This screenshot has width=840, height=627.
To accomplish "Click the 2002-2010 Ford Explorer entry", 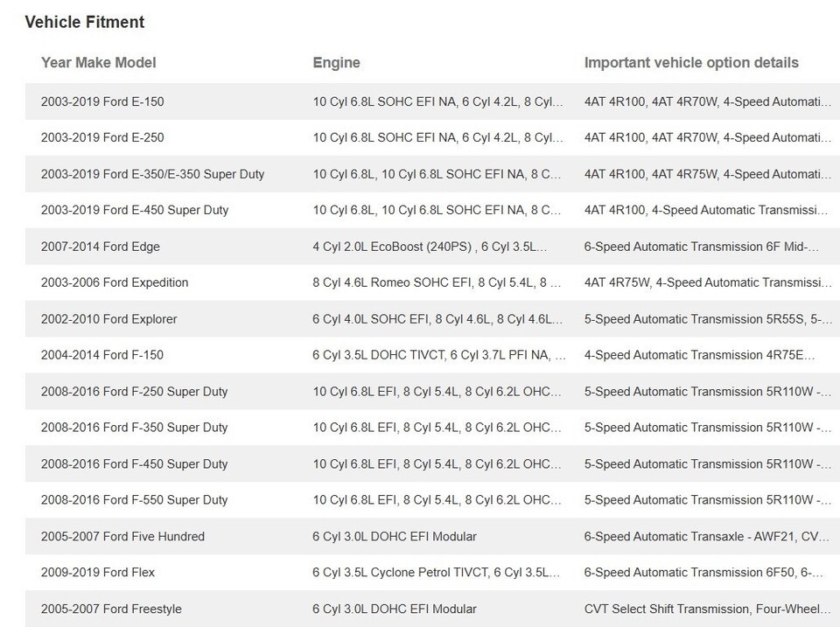I will [109, 319].
